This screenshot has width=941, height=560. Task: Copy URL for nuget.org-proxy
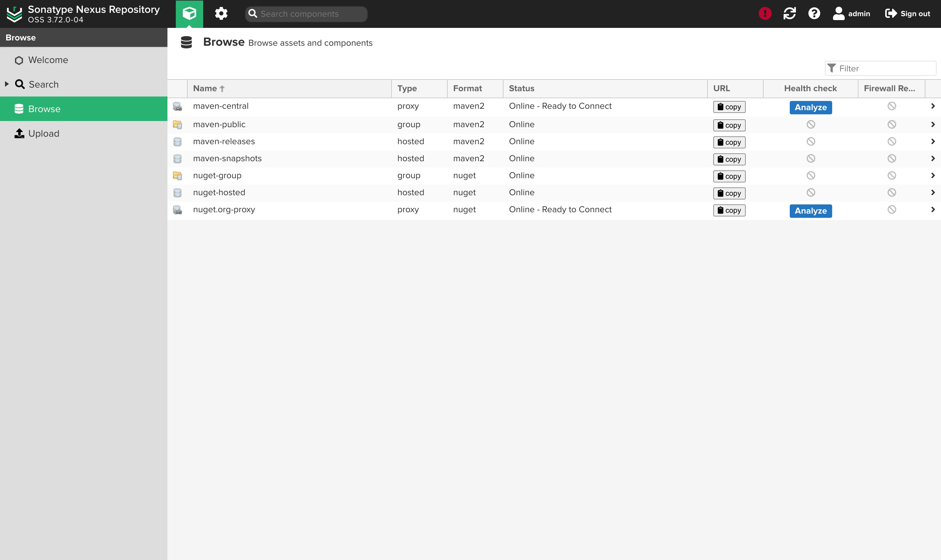[x=729, y=210]
